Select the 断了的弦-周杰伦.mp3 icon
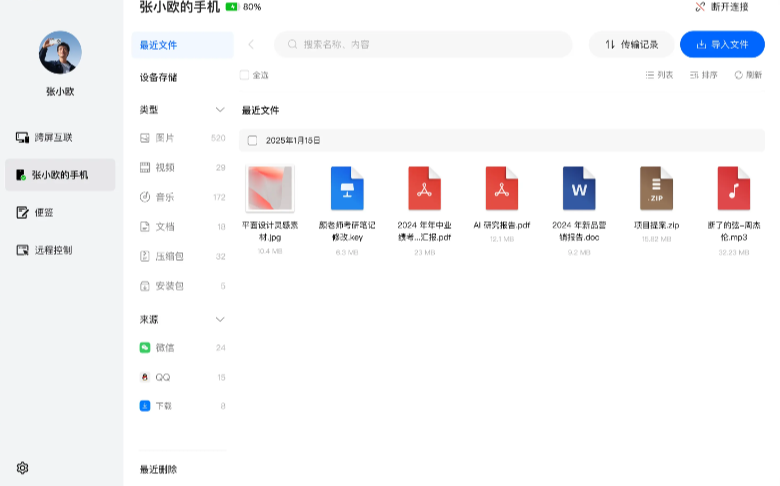 click(734, 189)
